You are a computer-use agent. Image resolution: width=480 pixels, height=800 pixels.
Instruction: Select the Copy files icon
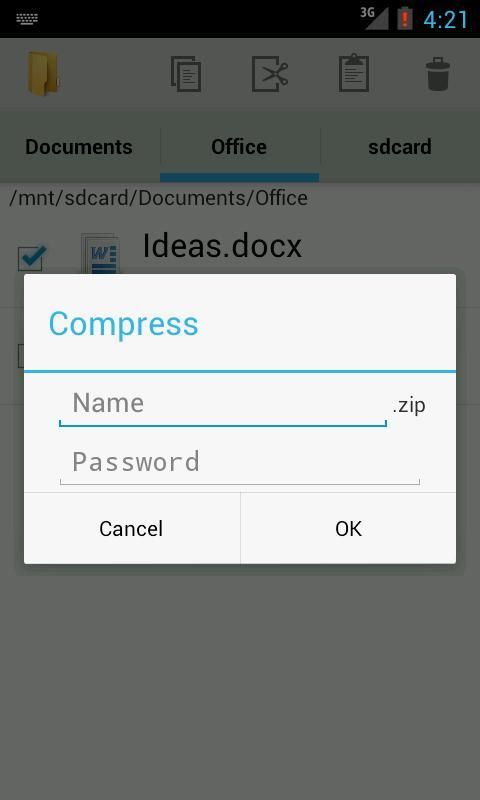tap(186, 74)
